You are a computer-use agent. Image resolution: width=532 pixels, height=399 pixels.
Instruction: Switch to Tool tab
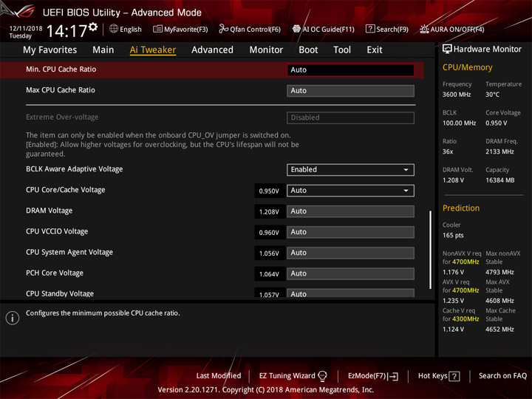342,50
